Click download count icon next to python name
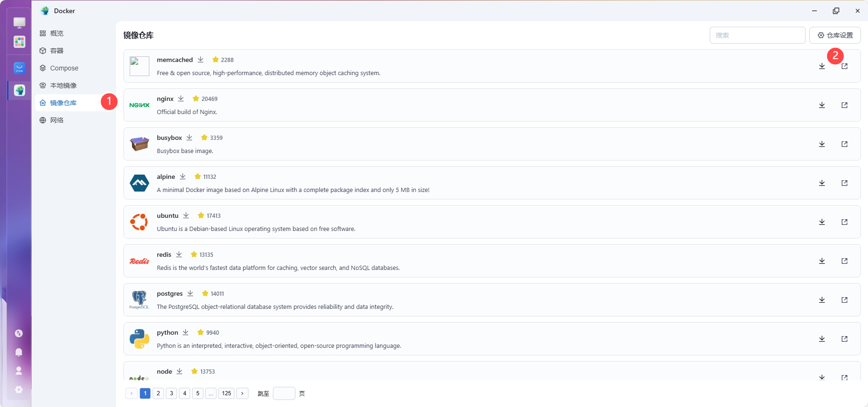Viewport: 868px width, 407px height. point(186,332)
